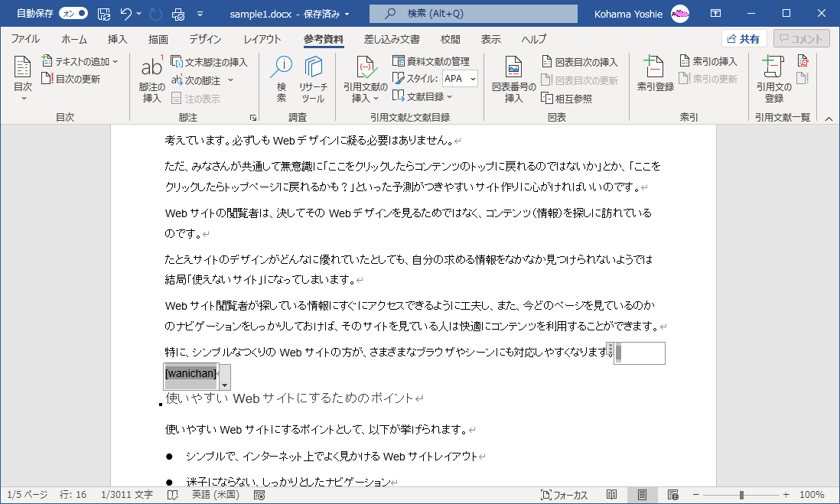
Task: Click the spelling check book icon
Action: [x=172, y=495]
